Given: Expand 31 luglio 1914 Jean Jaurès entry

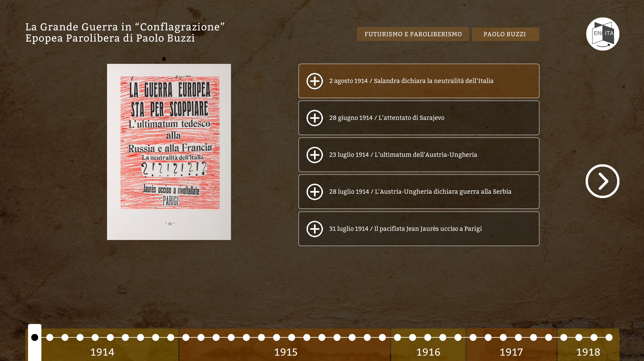Looking at the screenshot, I should tap(419, 229).
